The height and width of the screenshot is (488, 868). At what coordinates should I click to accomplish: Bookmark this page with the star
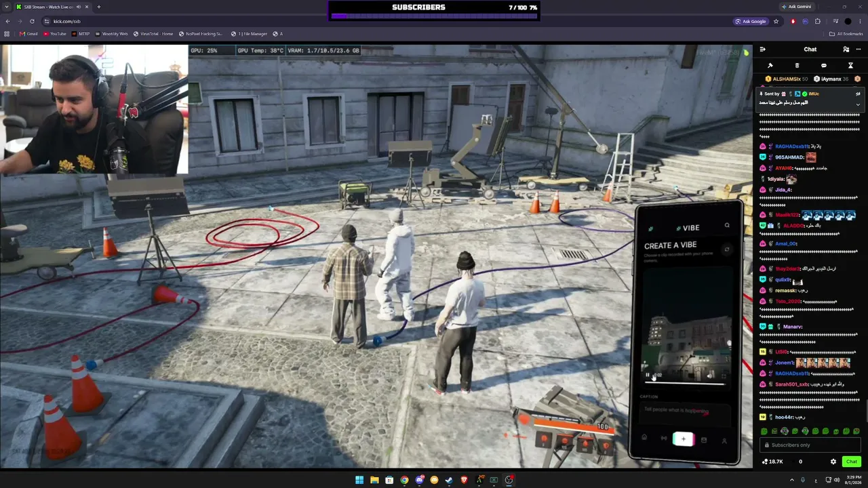pos(776,21)
